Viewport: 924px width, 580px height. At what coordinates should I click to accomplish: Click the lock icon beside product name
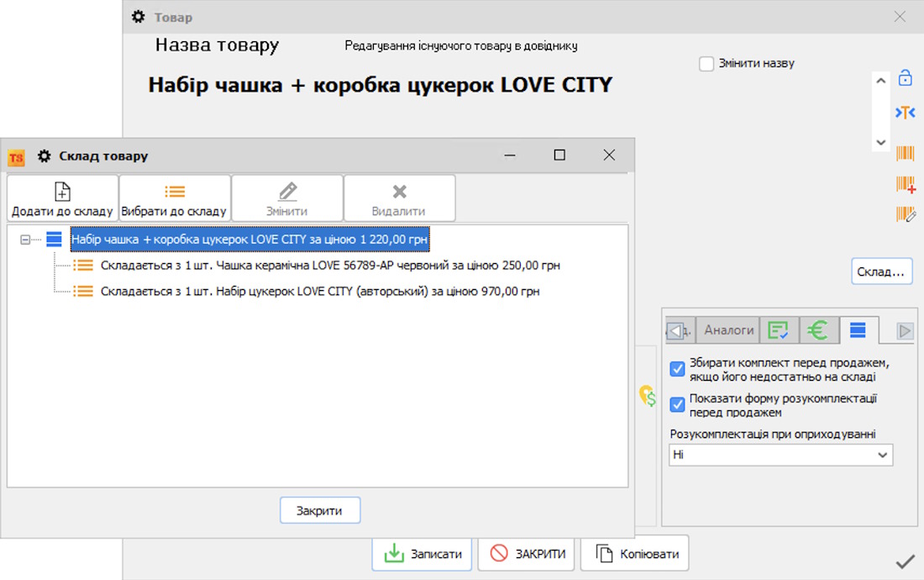pyautogui.click(x=905, y=78)
